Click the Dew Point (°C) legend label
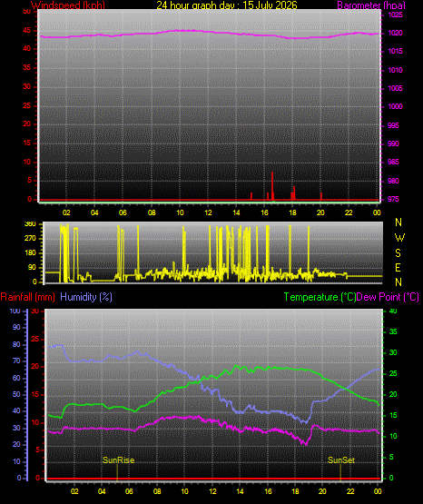423x504 pixels. point(388,297)
